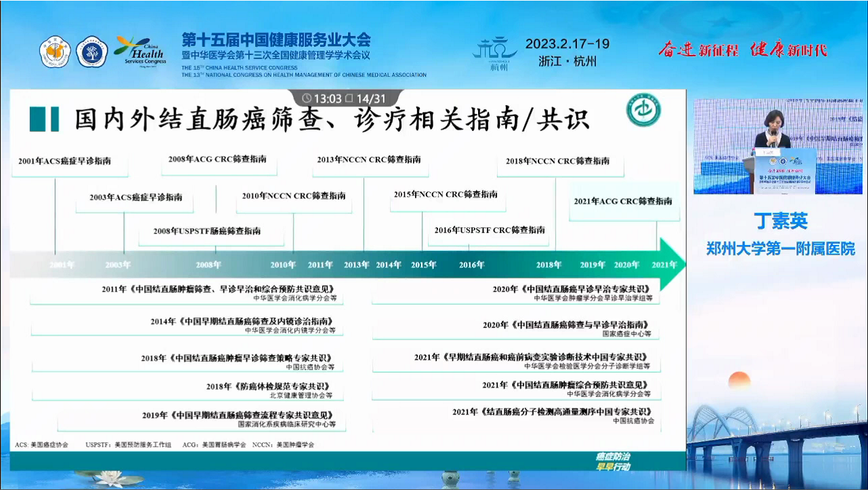Click the 14/31 slide counter
Viewport: 868px width, 490px height.
pos(371,99)
